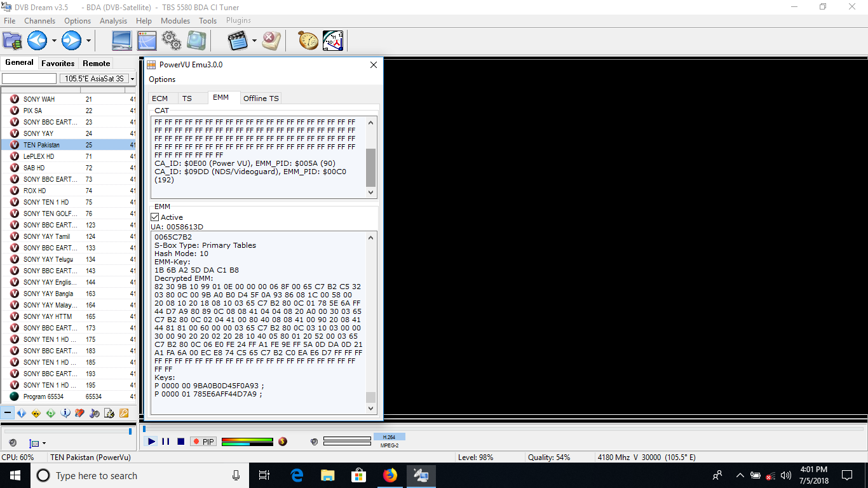
Task: Switch to the Remote tab
Action: 97,63
